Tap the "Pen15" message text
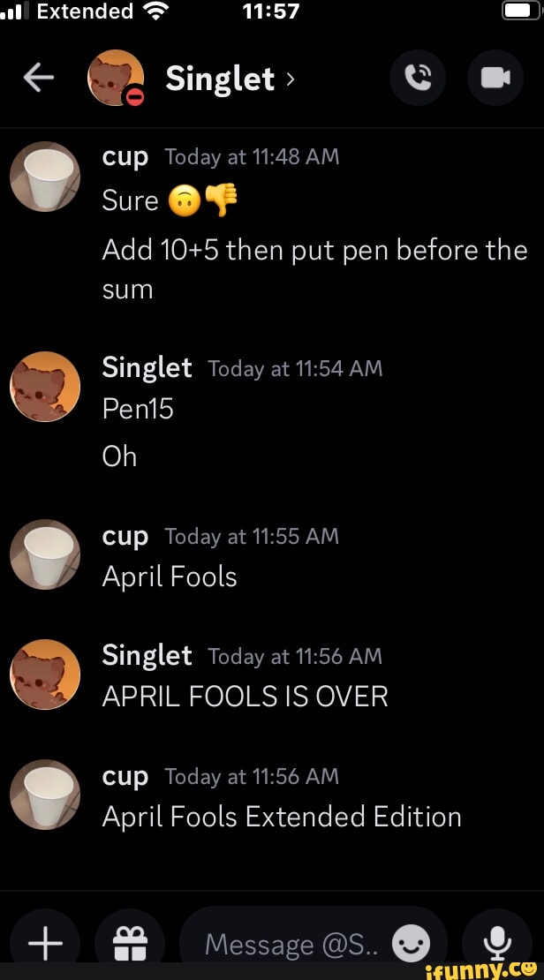Screen dimensions: 544x980 point(138,409)
